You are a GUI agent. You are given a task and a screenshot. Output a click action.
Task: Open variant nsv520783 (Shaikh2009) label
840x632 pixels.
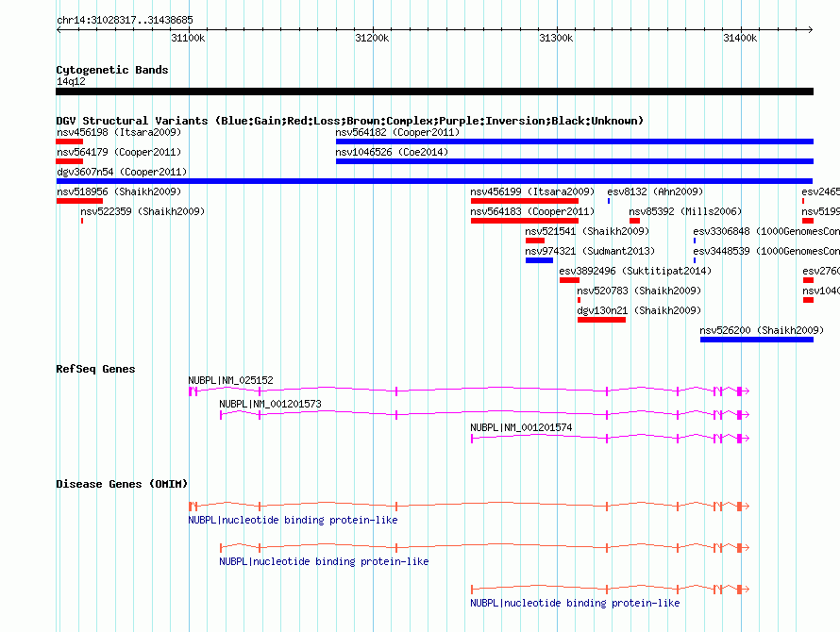click(x=639, y=291)
